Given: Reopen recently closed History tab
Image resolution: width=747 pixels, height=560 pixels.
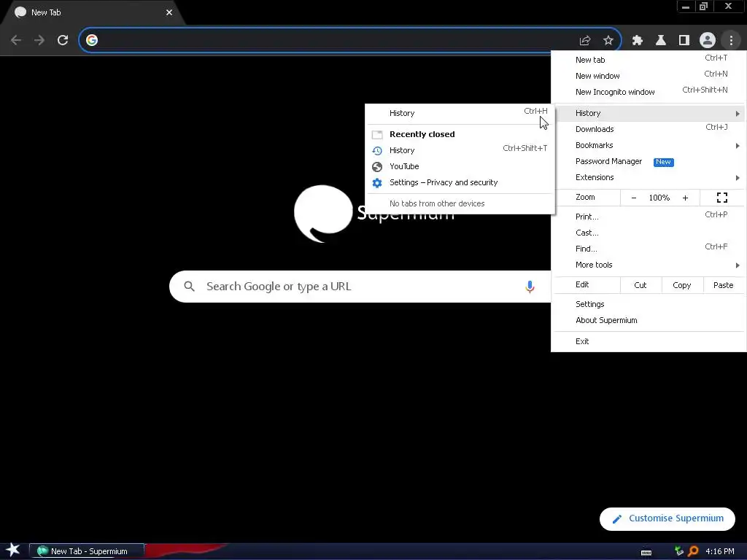Looking at the screenshot, I should 460,150.
